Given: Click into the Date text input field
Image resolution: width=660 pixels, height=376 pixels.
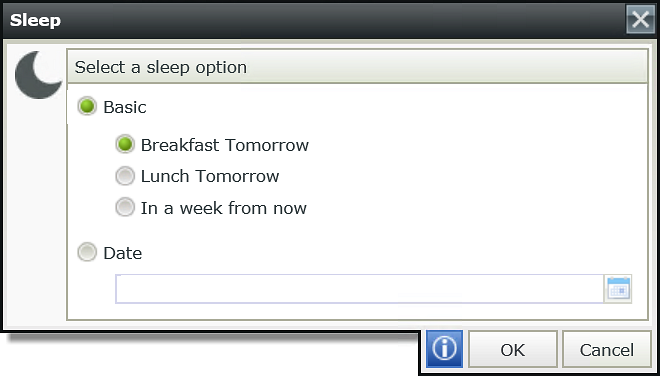Looking at the screenshot, I should [360, 289].
